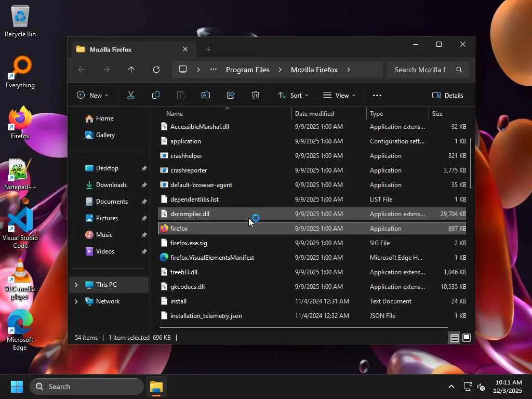The height and width of the screenshot is (399, 532).
Task: Add a new Explorer tab
Action: point(208,49)
